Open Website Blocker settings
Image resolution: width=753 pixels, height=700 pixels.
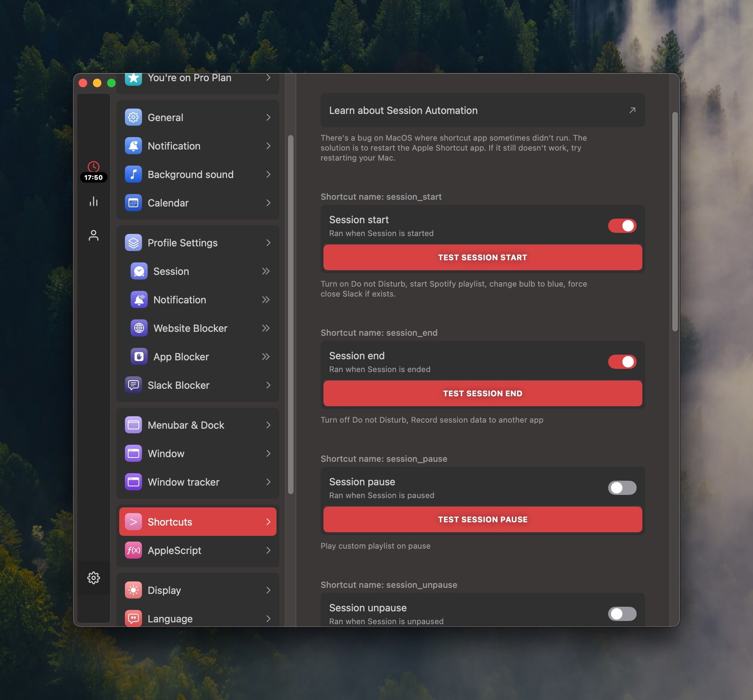click(x=190, y=328)
